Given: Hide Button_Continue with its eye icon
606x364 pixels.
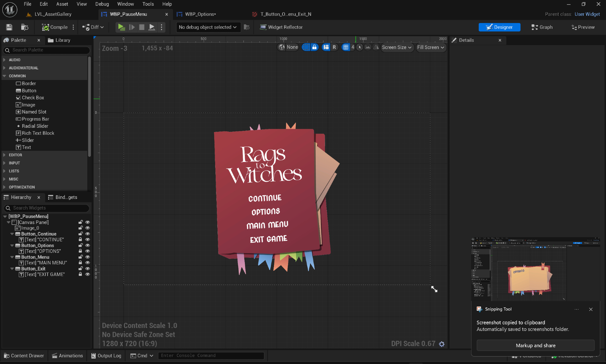Looking at the screenshot, I should [88, 234].
